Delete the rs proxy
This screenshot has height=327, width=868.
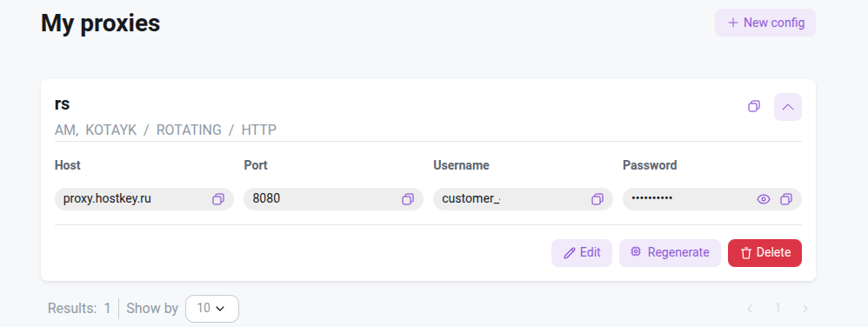click(x=765, y=253)
